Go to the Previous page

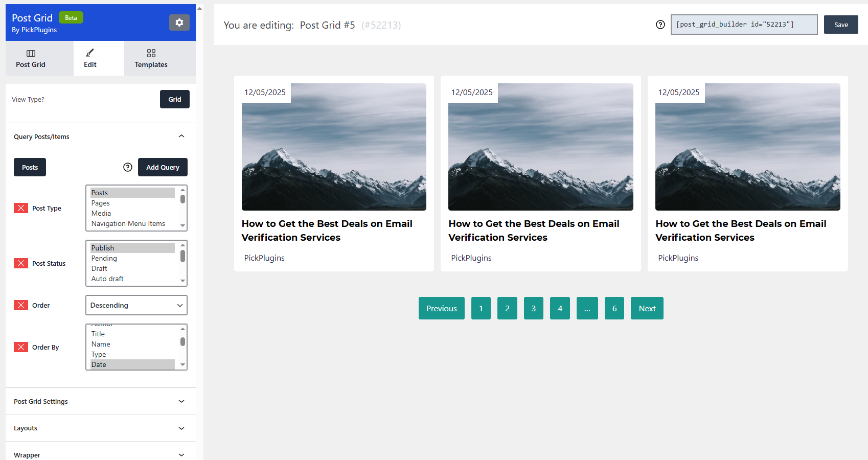click(x=442, y=308)
